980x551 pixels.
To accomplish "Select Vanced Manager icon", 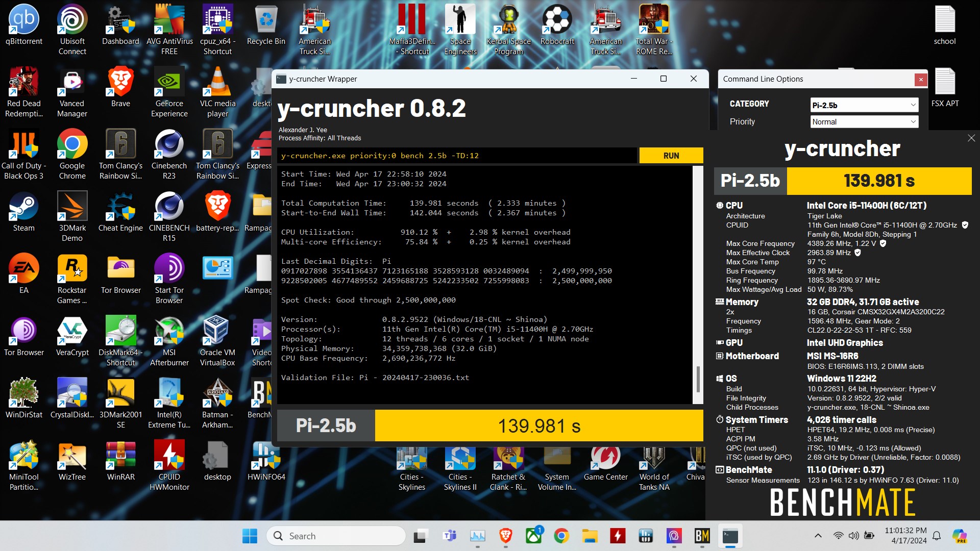I will tap(72, 92).
